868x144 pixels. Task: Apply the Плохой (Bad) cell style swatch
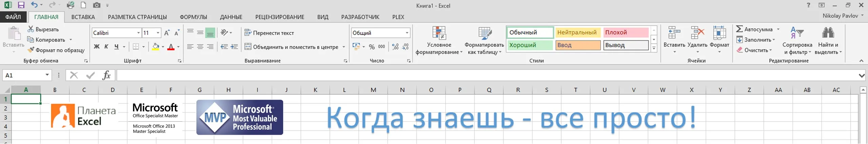click(x=626, y=33)
